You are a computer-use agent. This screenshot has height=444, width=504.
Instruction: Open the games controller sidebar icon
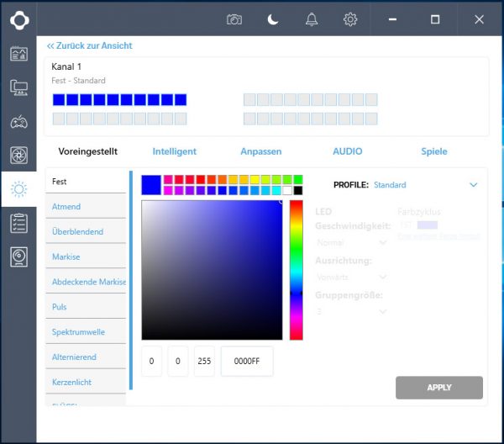click(19, 122)
